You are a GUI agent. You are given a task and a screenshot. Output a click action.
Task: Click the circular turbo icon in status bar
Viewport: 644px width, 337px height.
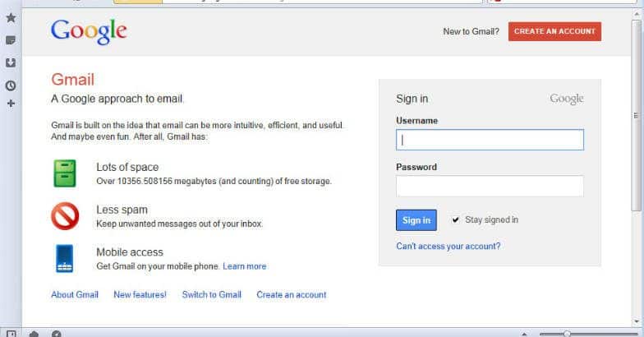coord(56,334)
